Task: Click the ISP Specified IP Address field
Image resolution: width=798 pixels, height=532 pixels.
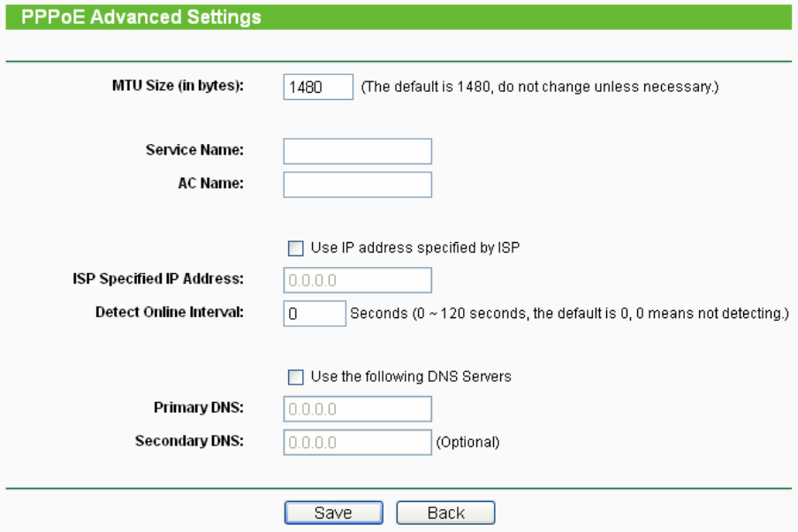Action: [x=357, y=280]
